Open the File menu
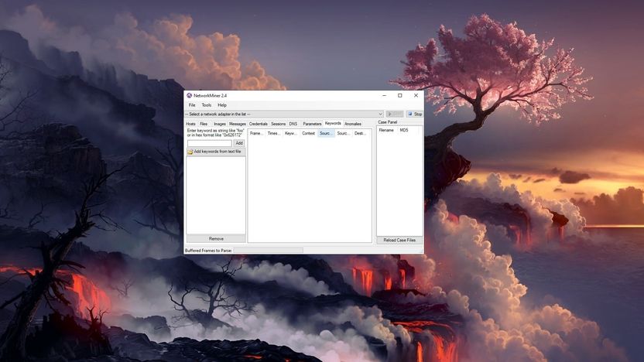 pos(192,105)
